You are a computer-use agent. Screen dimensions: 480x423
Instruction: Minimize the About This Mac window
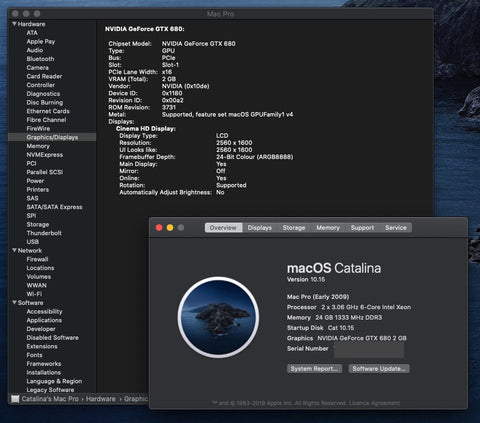click(x=170, y=228)
